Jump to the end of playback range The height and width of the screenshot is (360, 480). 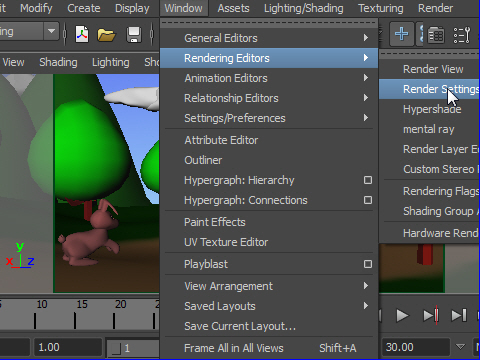[x=459, y=315]
